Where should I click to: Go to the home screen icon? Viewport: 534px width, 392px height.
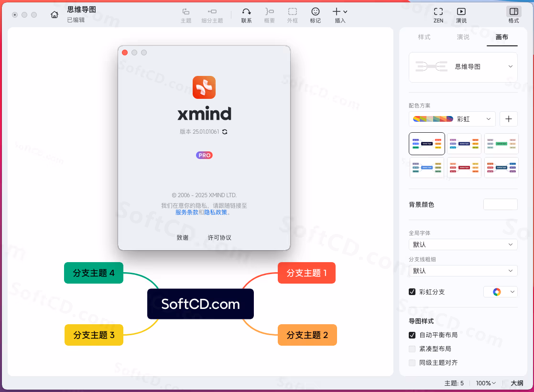(54, 15)
